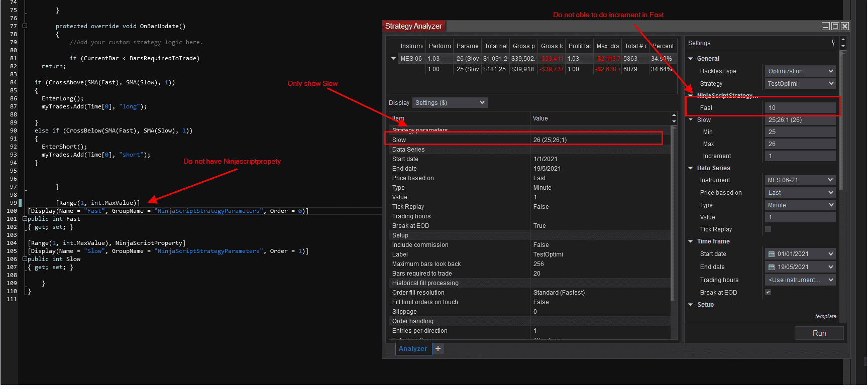This screenshot has height=389, width=868.
Task: Click the Fast parameter value field
Action: coord(800,108)
